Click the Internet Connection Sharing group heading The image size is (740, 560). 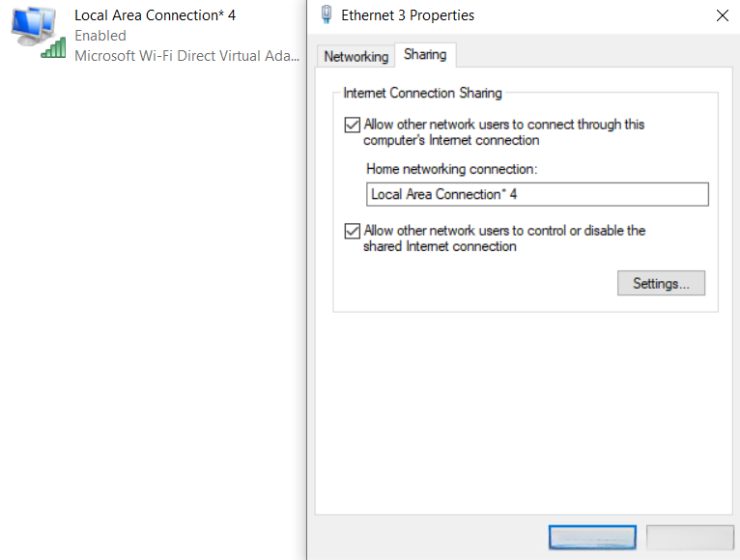coord(422,94)
